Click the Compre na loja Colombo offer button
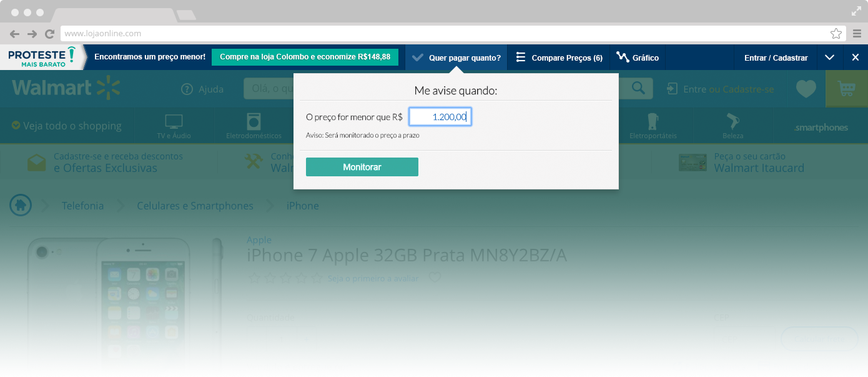This screenshot has height=377, width=868. click(x=305, y=57)
